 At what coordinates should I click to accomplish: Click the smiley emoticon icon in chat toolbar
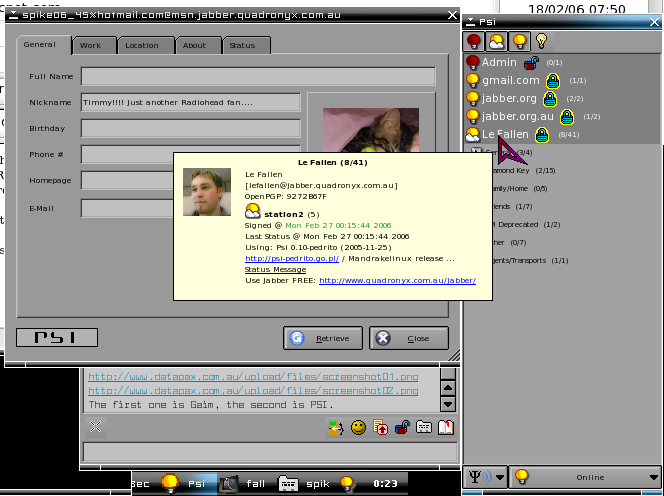point(358,428)
